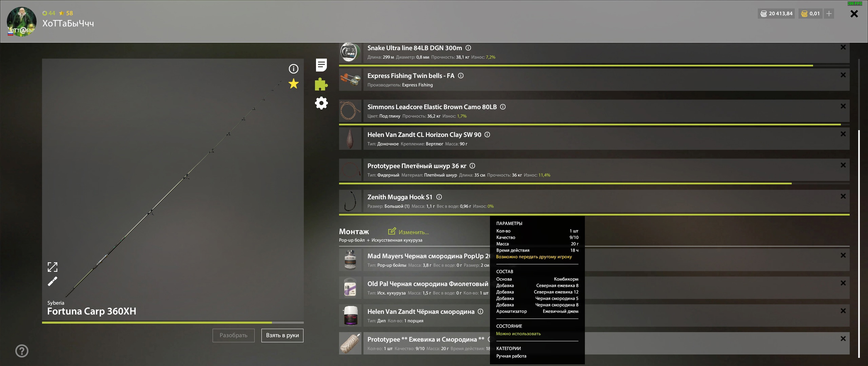Remove Helen Van Zandt Чёрная смородина dip
This screenshot has width=868, height=366.
pos(843,311)
